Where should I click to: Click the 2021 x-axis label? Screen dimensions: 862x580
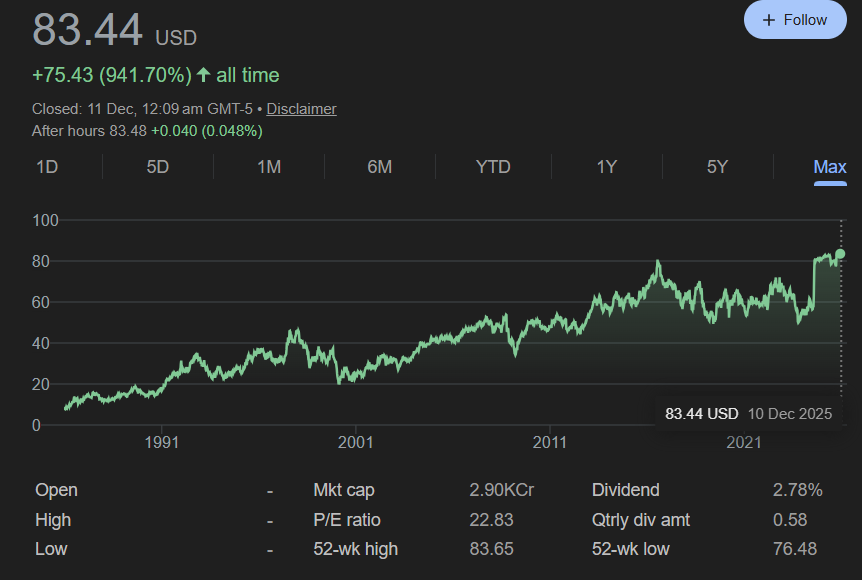click(x=744, y=442)
